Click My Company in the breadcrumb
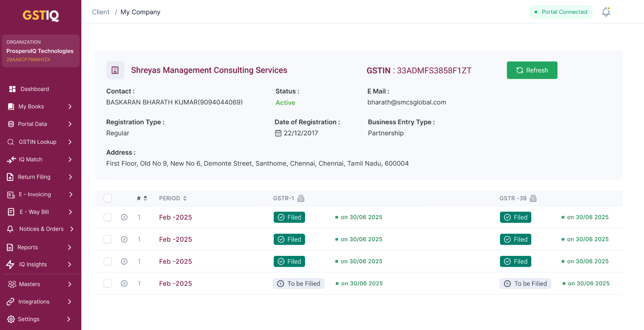The height and width of the screenshot is (330, 644). [140, 12]
